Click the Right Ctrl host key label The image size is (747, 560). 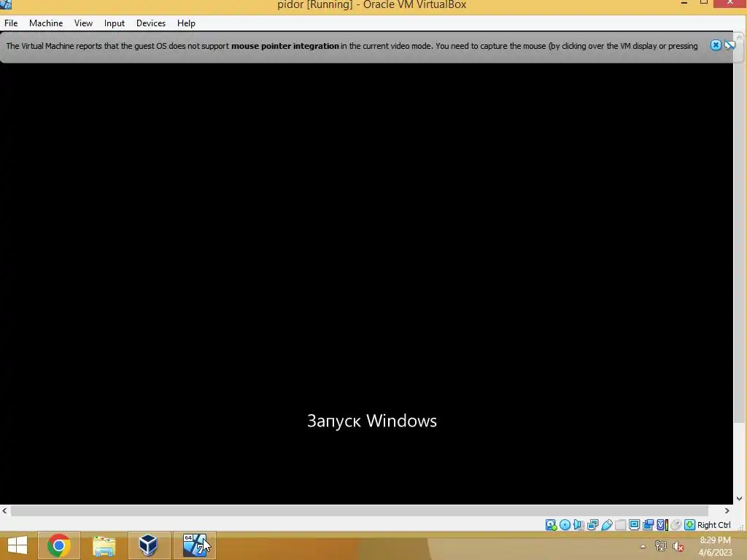click(x=713, y=525)
